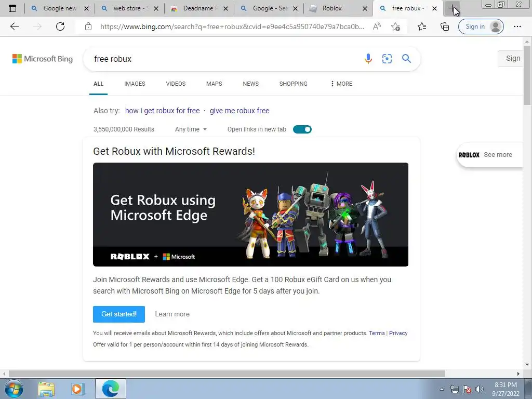Select the ALL search tab
This screenshot has height=399, width=532.
98,84
